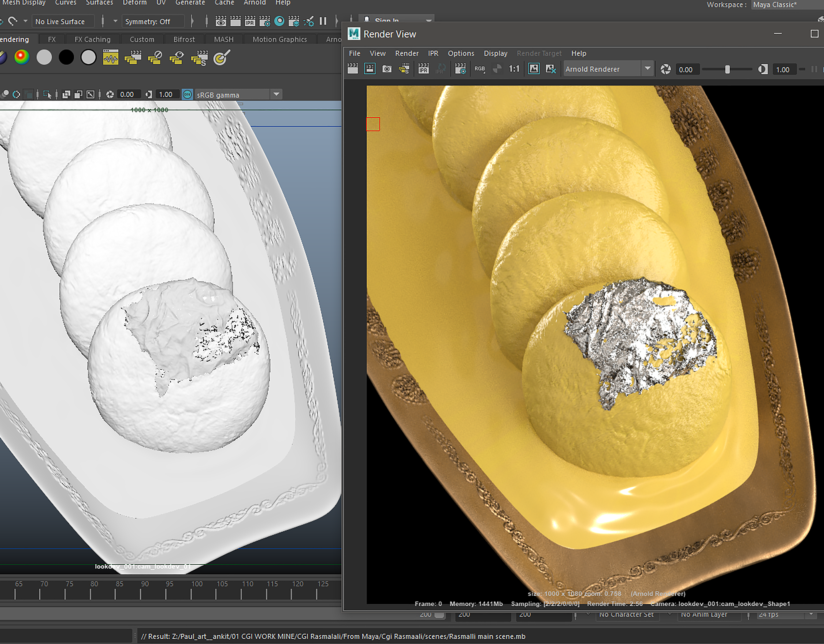Click the Render View exposure slider handle
Image resolution: width=824 pixels, height=644 pixels.
pos(727,69)
